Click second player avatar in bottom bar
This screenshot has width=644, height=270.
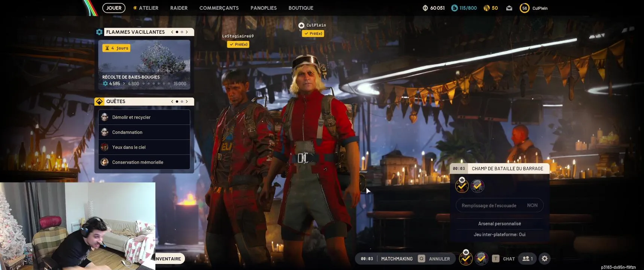point(482,258)
